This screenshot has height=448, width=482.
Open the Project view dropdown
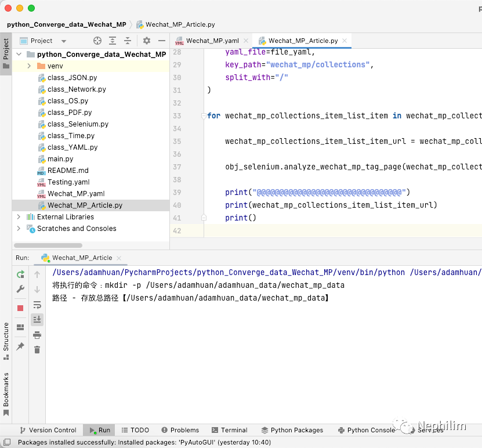[x=64, y=41]
